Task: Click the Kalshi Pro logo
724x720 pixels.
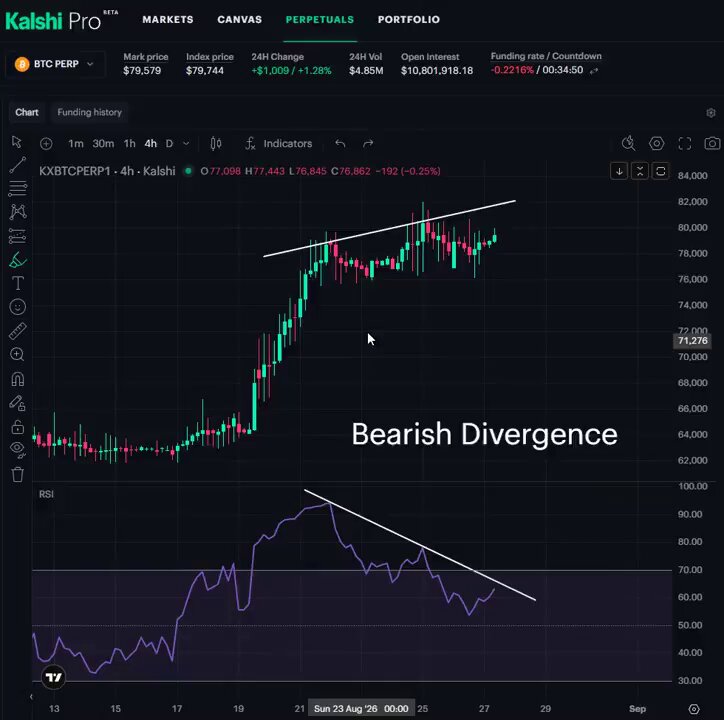Action: tap(61, 20)
